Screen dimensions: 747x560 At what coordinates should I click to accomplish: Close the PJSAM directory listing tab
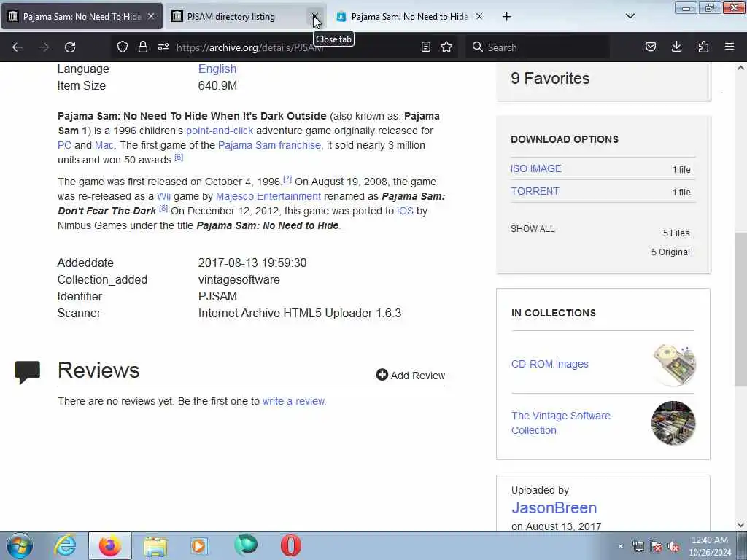click(x=315, y=17)
